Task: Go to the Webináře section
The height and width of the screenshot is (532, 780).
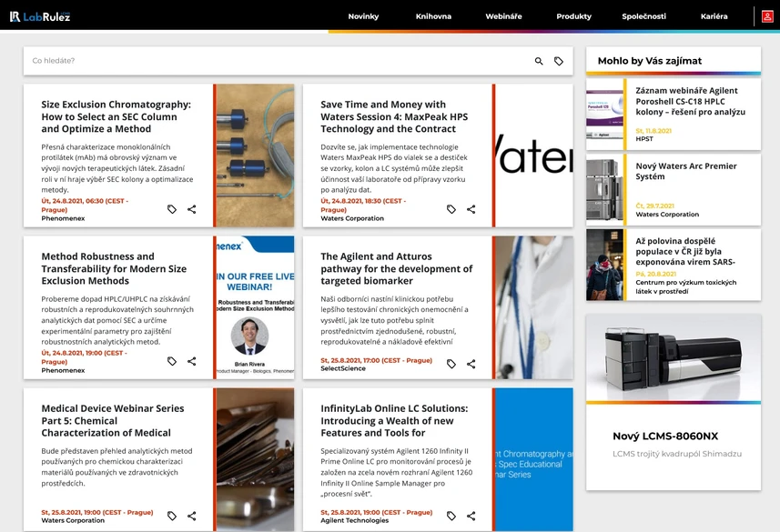Action: pyautogui.click(x=503, y=16)
